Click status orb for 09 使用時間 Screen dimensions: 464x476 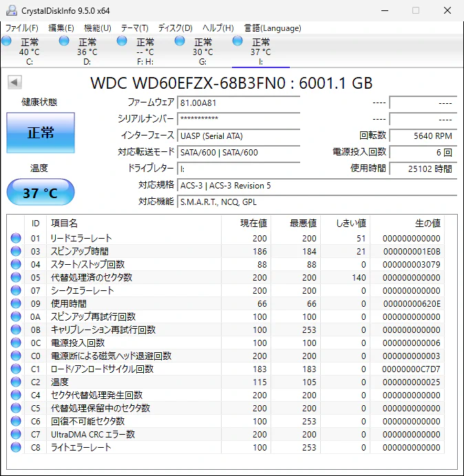click(x=16, y=303)
